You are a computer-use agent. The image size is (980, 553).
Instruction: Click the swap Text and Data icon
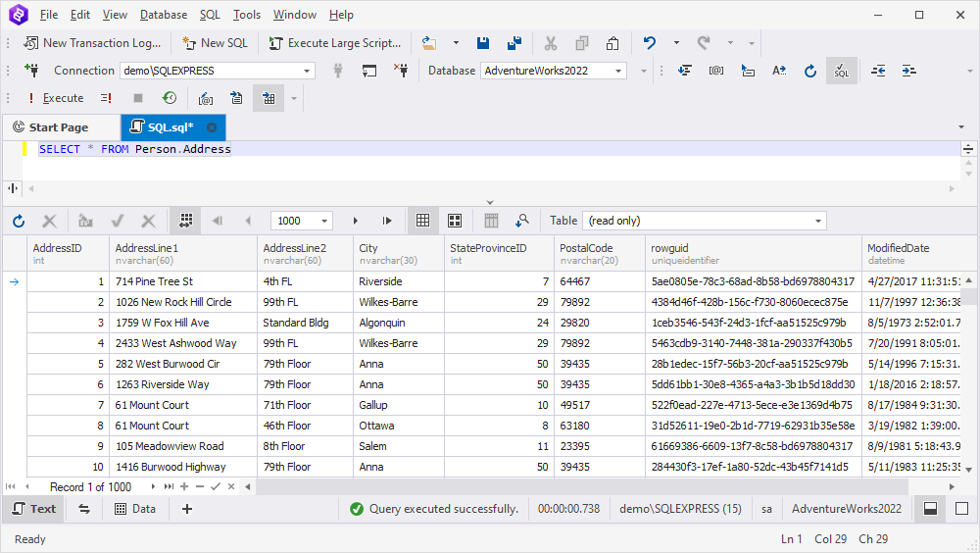[84, 509]
